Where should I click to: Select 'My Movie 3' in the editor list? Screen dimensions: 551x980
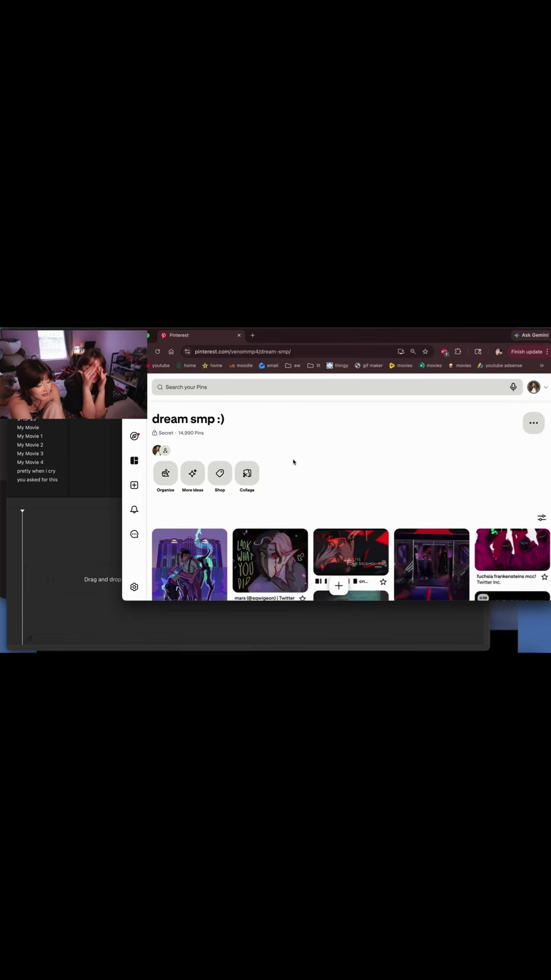(x=30, y=454)
